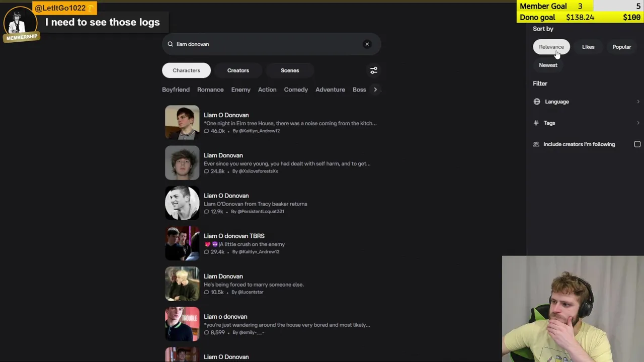Click the Language globe icon
Screen dimensions: 644x362
coord(537,102)
